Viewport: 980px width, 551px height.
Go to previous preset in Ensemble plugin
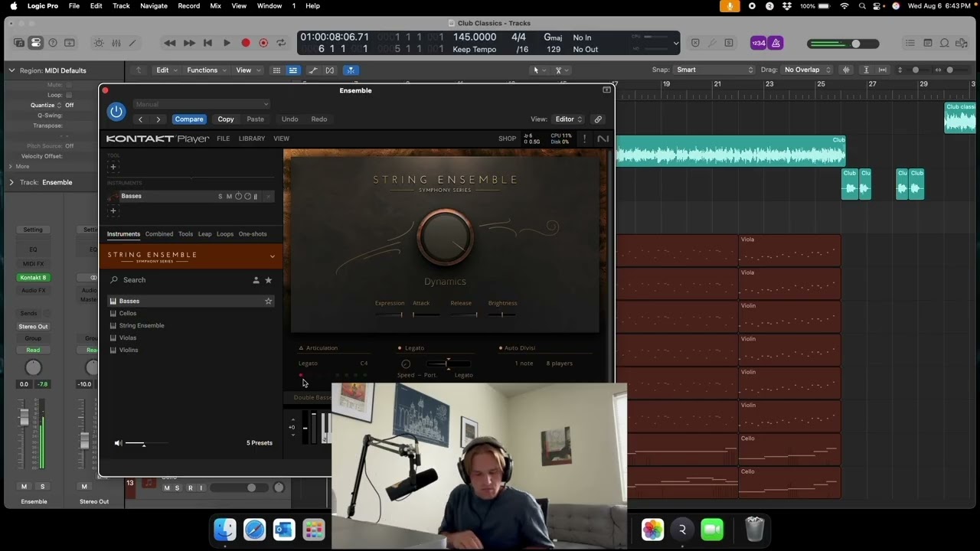tap(140, 119)
